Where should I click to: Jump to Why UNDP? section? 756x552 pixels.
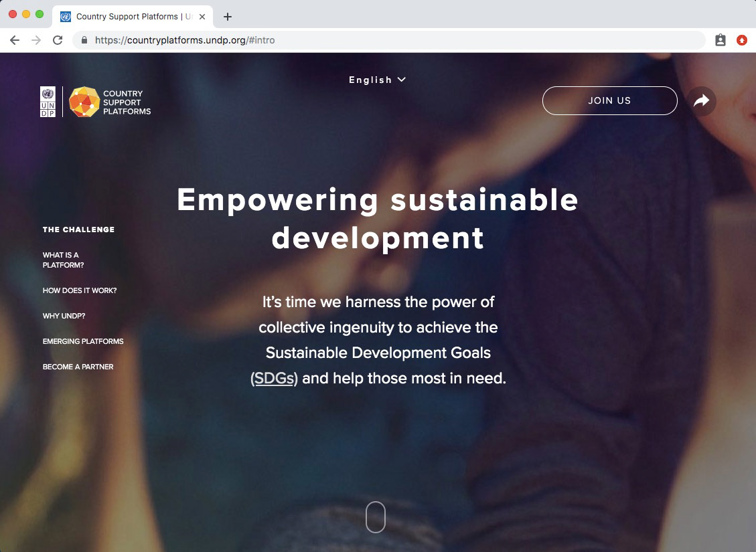pyautogui.click(x=64, y=316)
